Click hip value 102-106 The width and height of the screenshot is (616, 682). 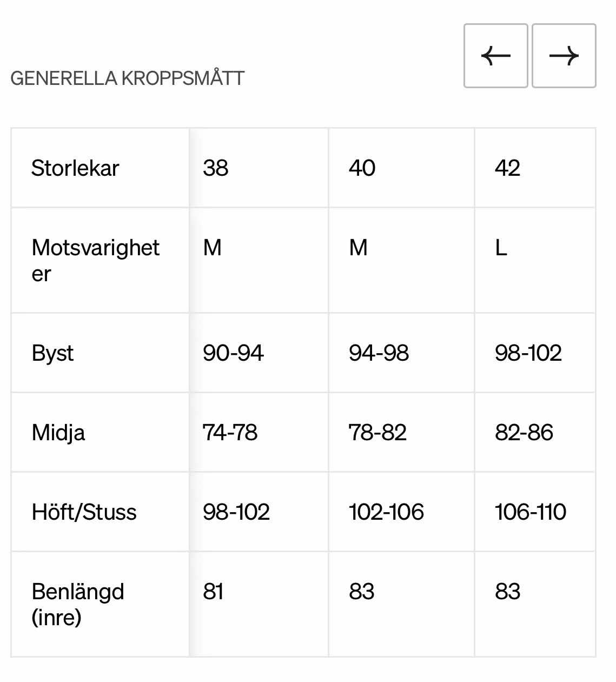click(386, 512)
